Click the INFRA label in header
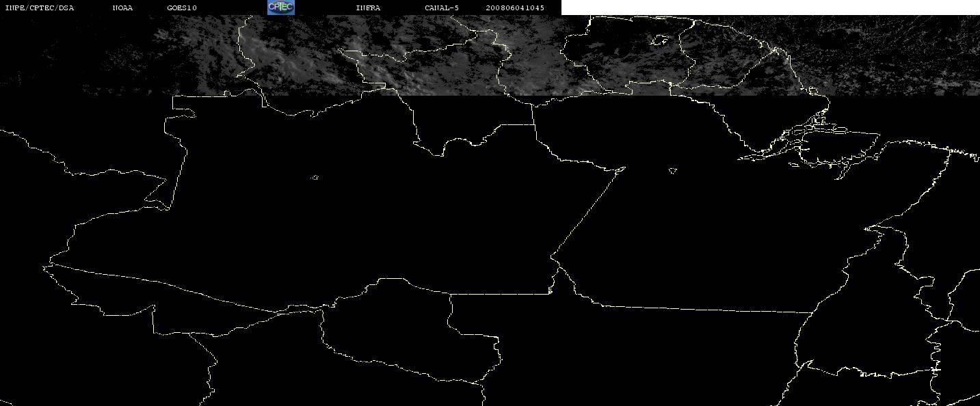 (x=368, y=8)
